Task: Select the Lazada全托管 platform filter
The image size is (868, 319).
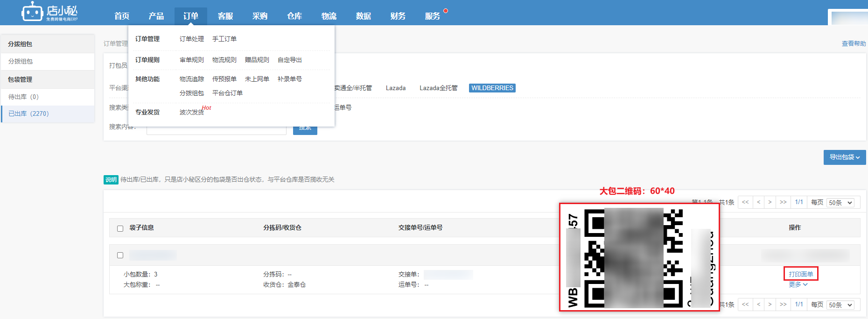Action: [439, 88]
